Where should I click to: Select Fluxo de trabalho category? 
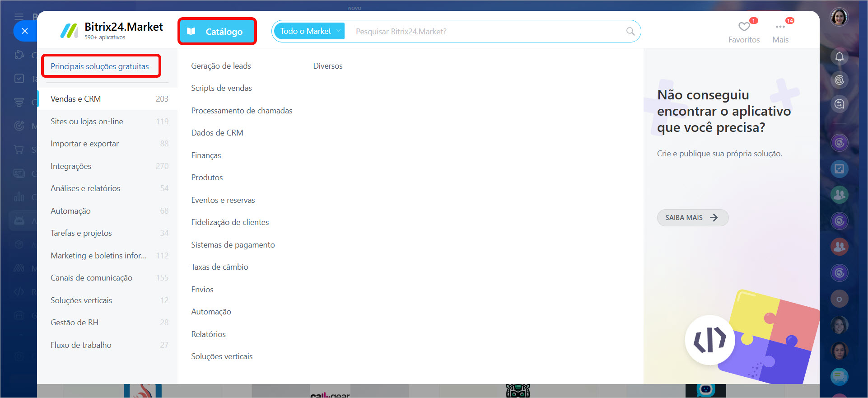pos(107,345)
